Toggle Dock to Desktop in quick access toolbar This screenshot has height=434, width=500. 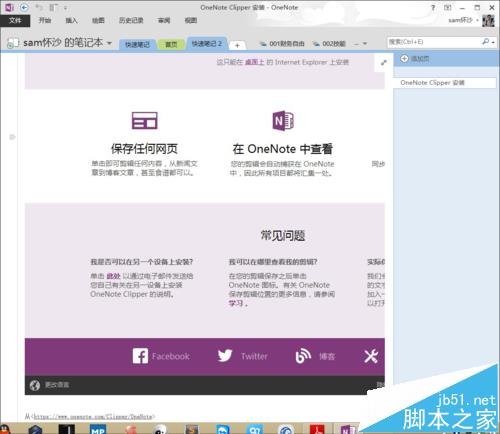pyautogui.click(x=53, y=7)
